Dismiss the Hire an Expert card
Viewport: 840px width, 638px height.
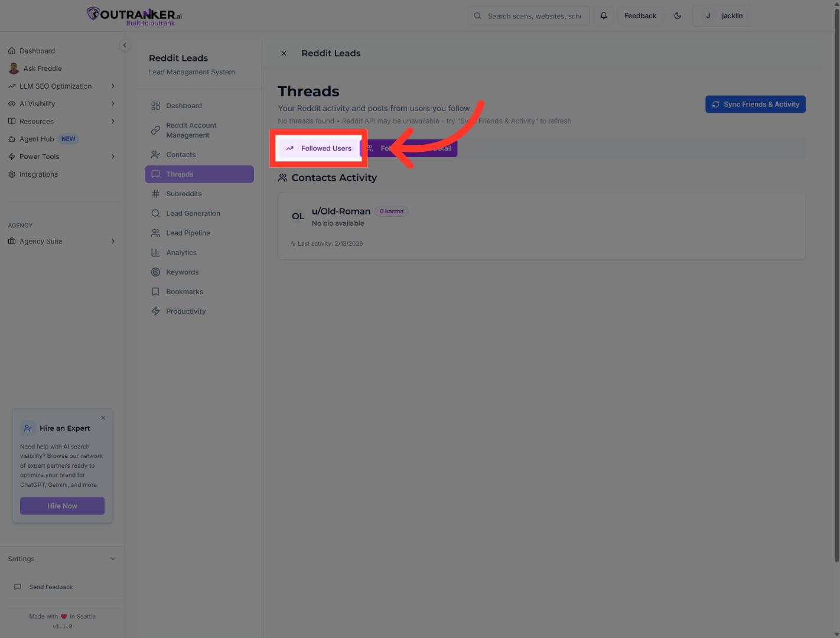tap(103, 418)
